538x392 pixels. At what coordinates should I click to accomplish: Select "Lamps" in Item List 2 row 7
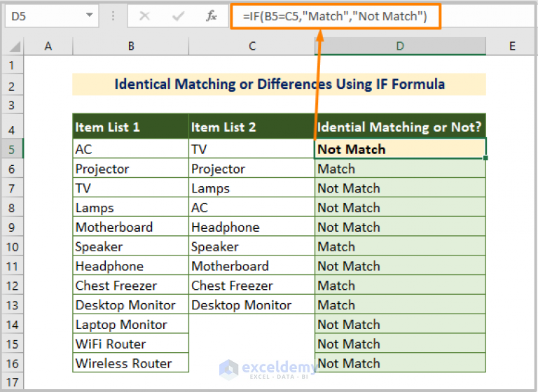tap(252, 188)
